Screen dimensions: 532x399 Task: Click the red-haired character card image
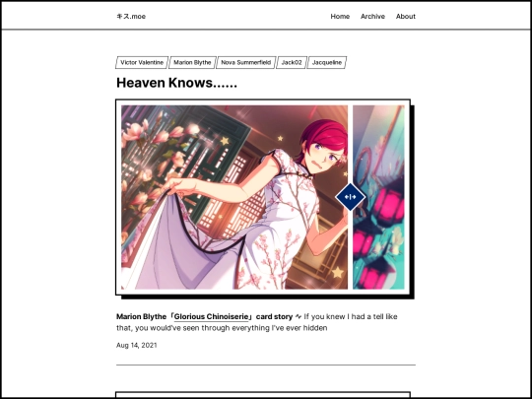click(234, 197)
